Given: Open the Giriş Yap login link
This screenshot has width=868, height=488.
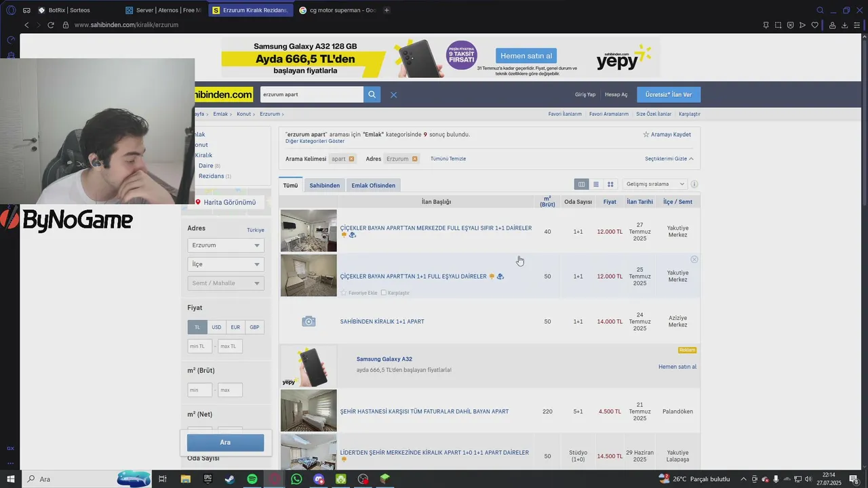Looking at the screenshot, I should coord(585,95).
